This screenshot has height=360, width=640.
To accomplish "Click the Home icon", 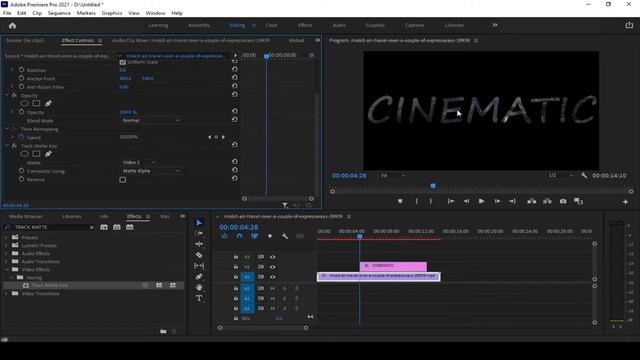I will tap(12, 25).
